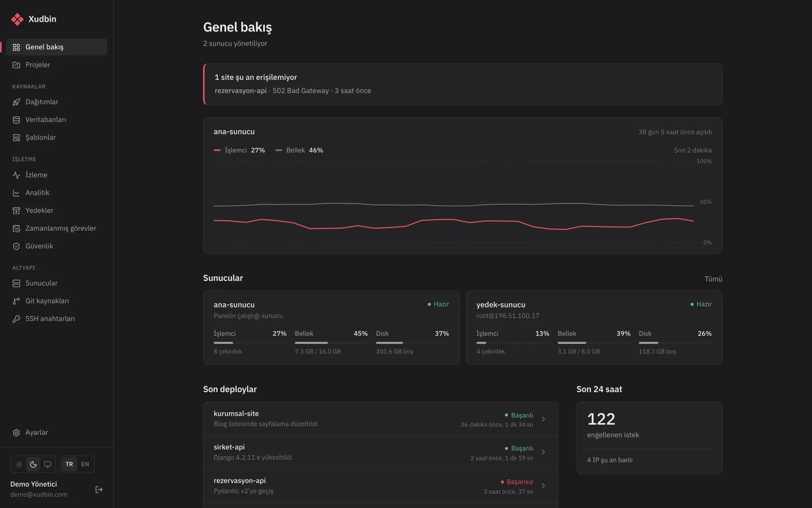Expand sirket-api deploy chevron
812x508 pixels.
[544, 452]
